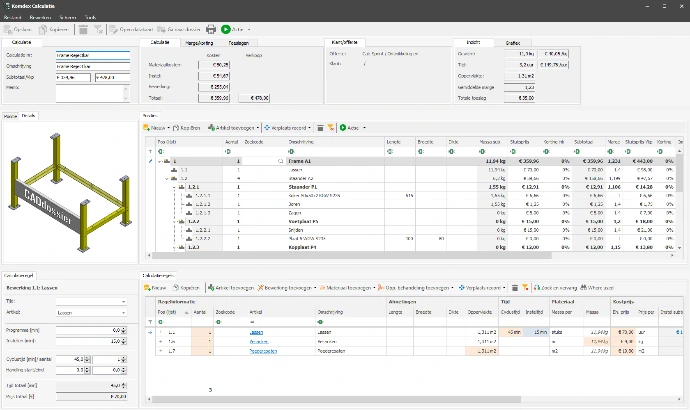Image resolution: width=690 pixels, height=410 pixels.
Task: Open the Lassen article link
Action: [x=257, y=331]
